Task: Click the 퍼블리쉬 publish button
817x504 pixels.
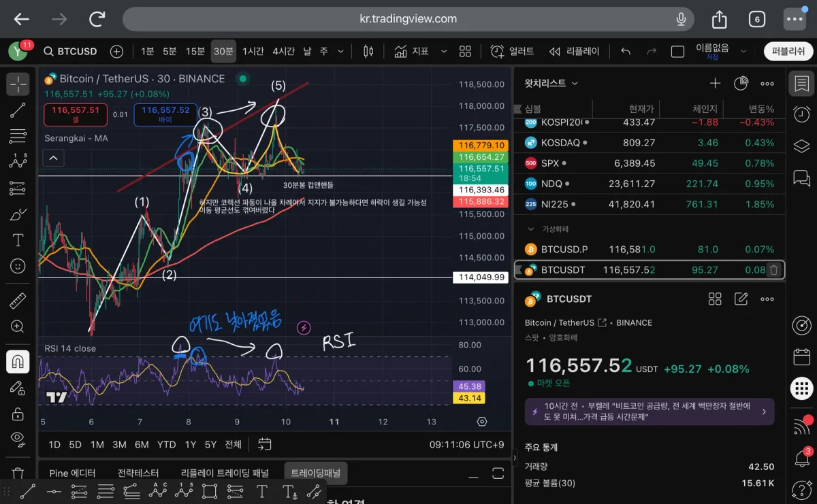Action: [788, 51]
